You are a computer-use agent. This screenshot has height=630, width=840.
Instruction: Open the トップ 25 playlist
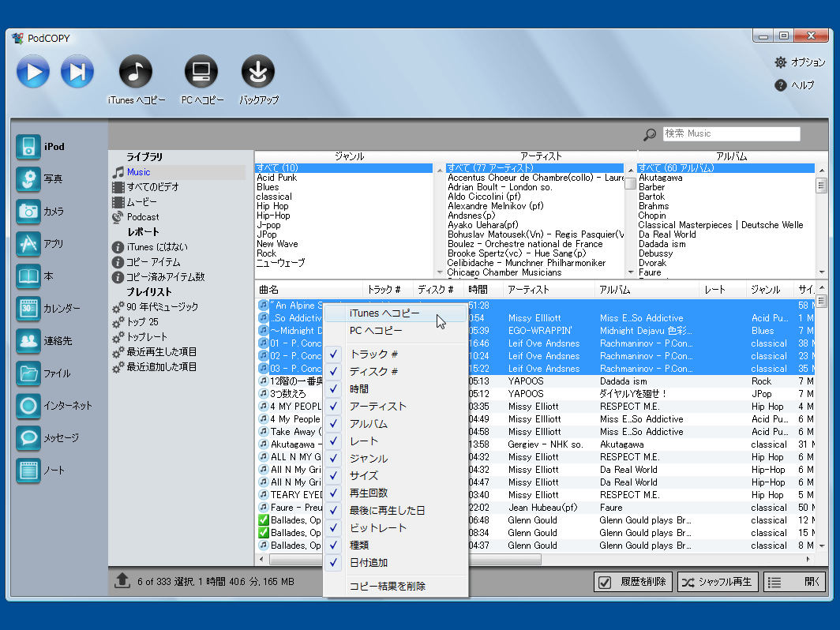(x=142, y=322)
